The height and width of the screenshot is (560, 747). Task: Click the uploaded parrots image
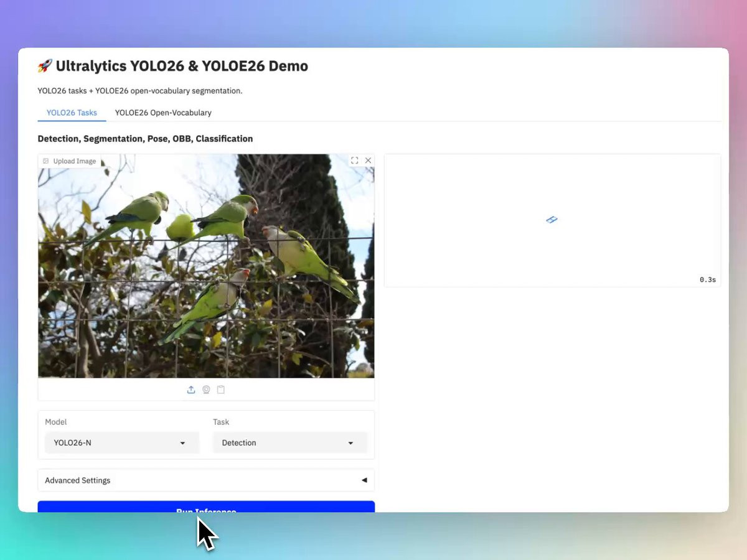tap(206, 266)
